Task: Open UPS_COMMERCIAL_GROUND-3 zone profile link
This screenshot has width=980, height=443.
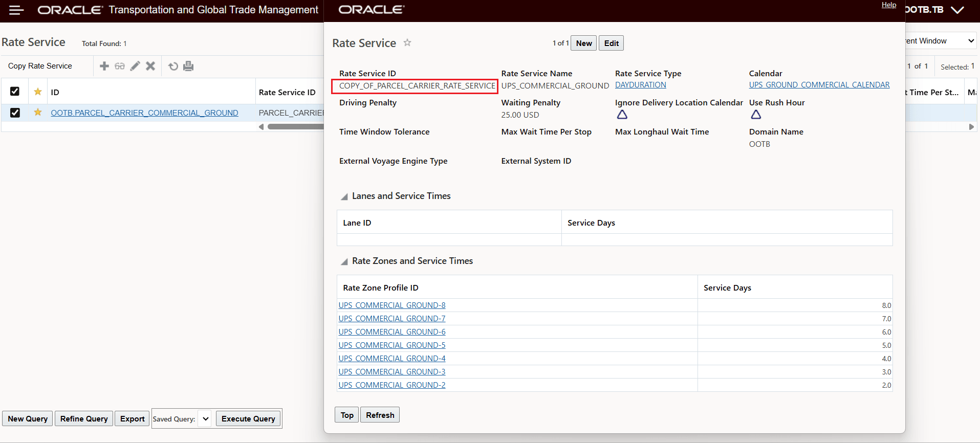Action: click(x=392, y=372)
